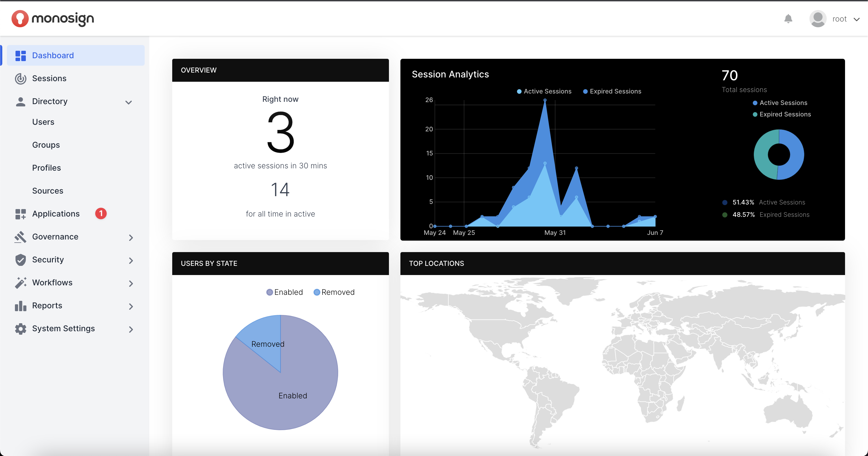Screen dimensions: 868x456
Task: Toggle Expired Sessions series in line chart legend
Action: pos(612,91)
